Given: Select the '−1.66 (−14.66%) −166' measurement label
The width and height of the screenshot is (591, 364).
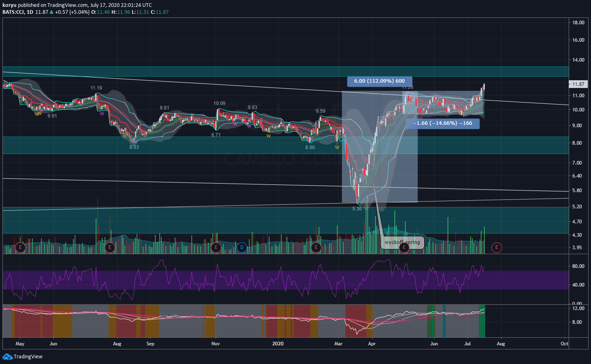Looking at the screenshot, I should pyautogui.click(x=443, y=123).
